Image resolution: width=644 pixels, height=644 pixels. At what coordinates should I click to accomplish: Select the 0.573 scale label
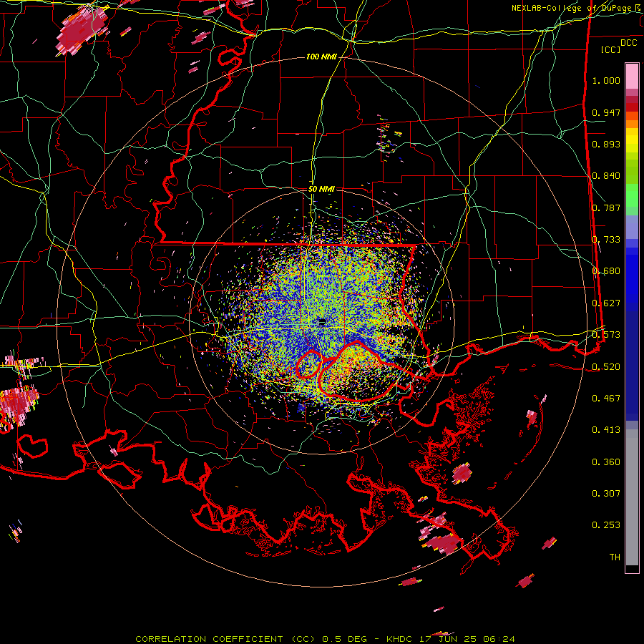pyautogui.click(x=606, y=335)
